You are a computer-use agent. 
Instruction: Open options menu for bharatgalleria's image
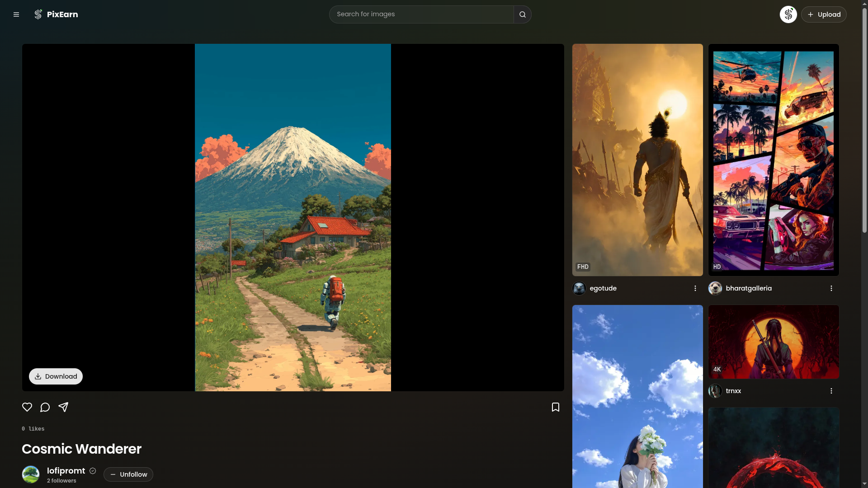(x=831, y=288)
